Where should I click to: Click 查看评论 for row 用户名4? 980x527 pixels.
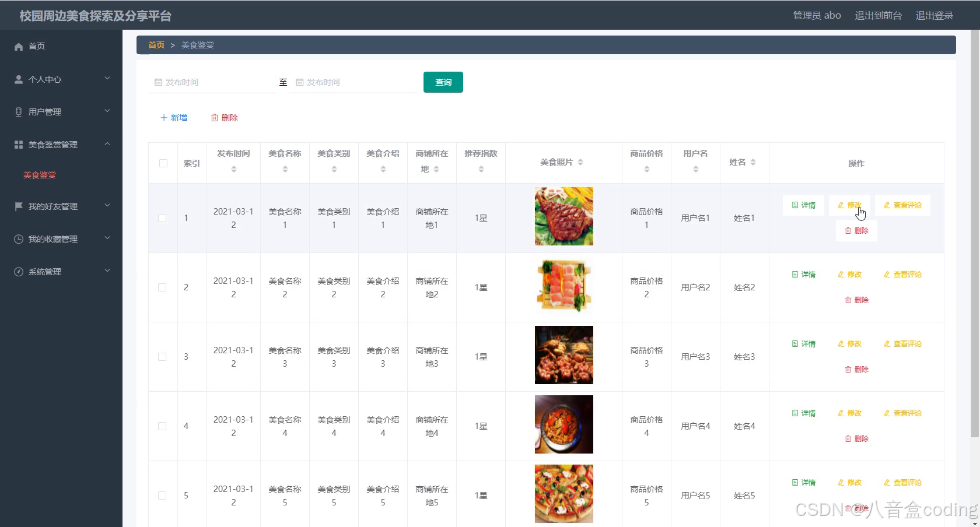pyautogui.click(x=903, y=413)
